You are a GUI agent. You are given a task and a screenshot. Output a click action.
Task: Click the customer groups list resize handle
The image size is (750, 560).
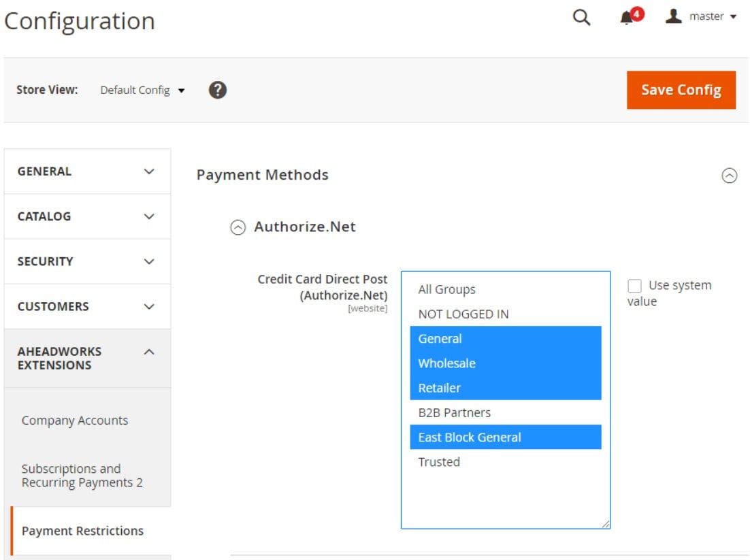(x=606, y=524)
